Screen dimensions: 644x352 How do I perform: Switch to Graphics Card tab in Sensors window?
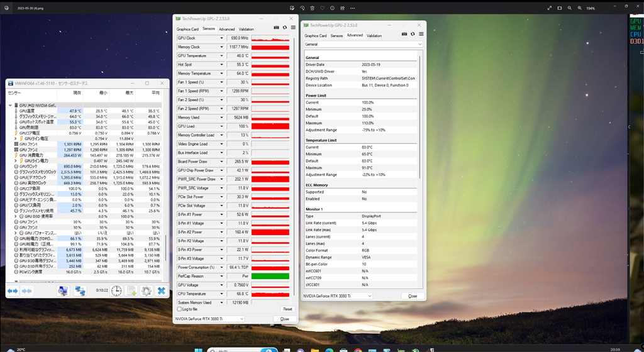point(187,29)
